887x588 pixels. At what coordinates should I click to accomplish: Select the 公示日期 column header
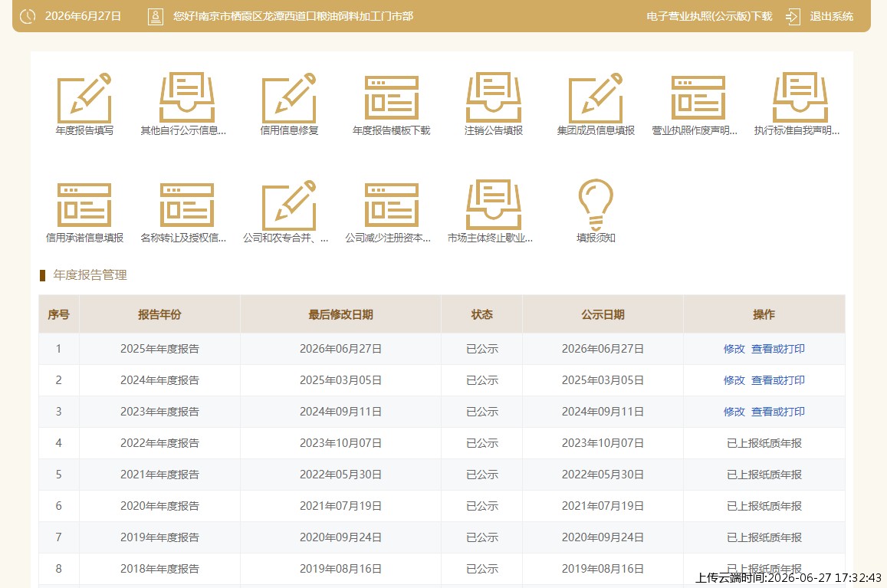[x=603, y=314]
